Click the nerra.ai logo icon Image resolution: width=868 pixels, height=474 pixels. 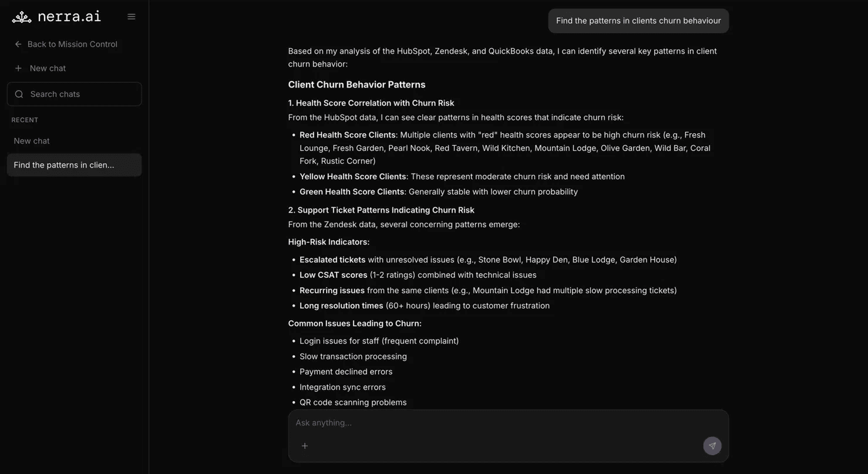click(22, 17)
